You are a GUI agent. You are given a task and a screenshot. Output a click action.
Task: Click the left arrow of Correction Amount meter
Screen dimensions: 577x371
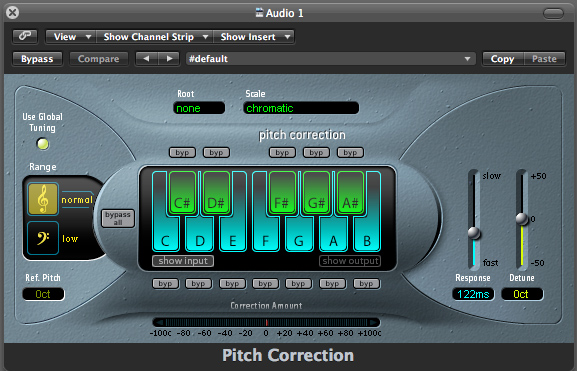[x=158, y=322]
